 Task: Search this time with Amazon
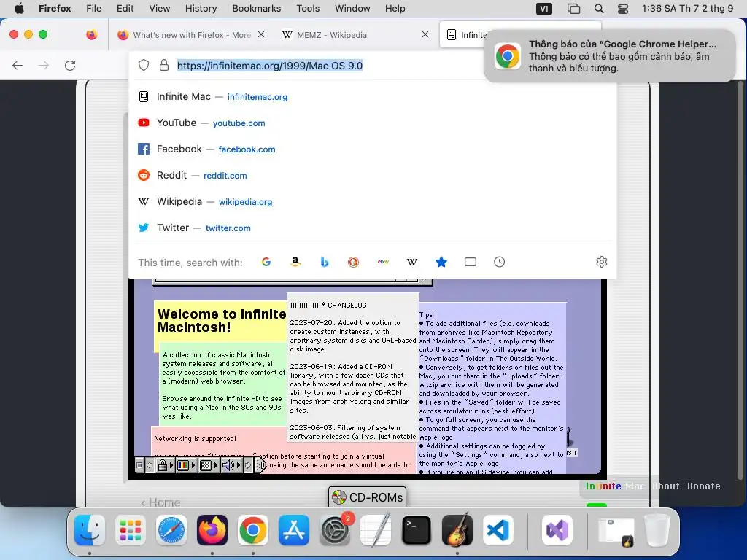click(x=295, y=262)
